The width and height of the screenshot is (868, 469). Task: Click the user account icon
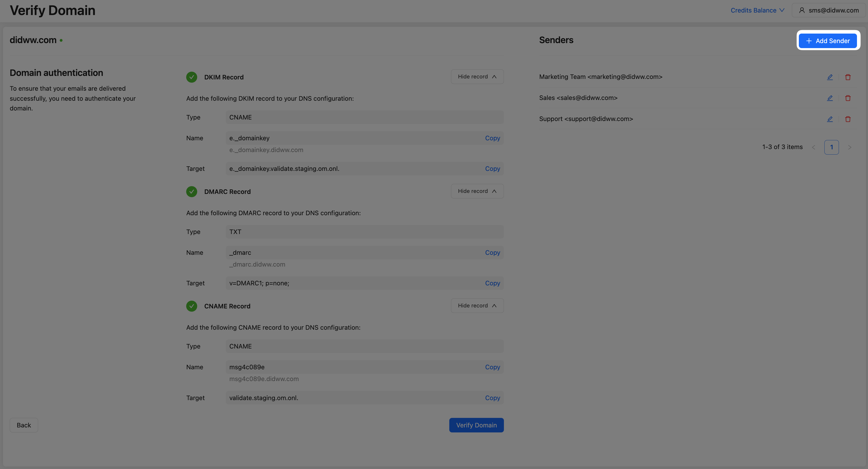point(802,10)
